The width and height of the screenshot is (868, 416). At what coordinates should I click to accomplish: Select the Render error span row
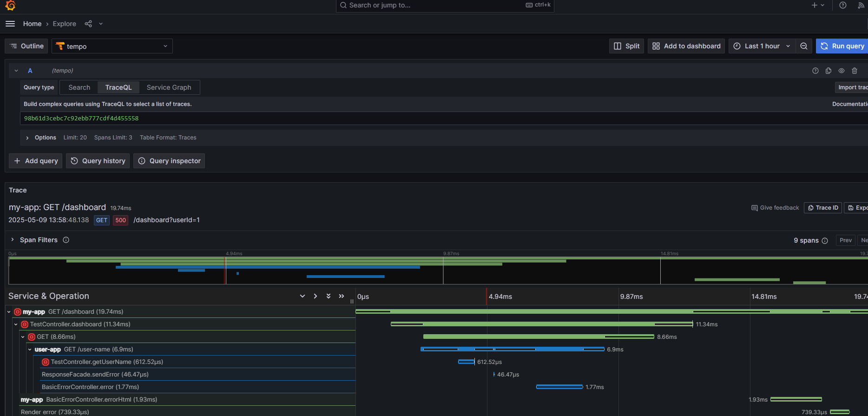click(x=187, y=412)
